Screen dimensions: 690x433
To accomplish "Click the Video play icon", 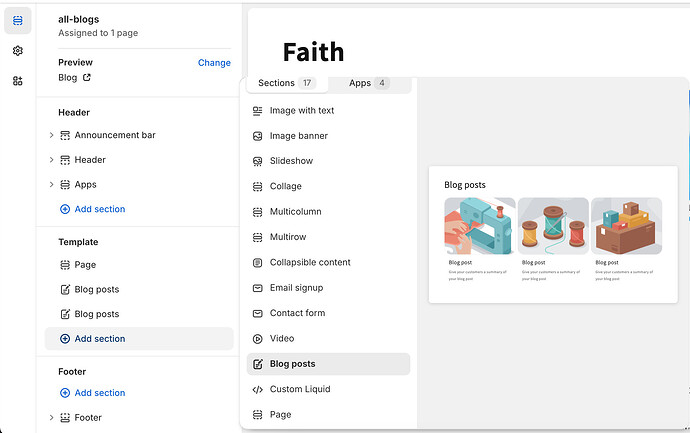I will 257,339.
